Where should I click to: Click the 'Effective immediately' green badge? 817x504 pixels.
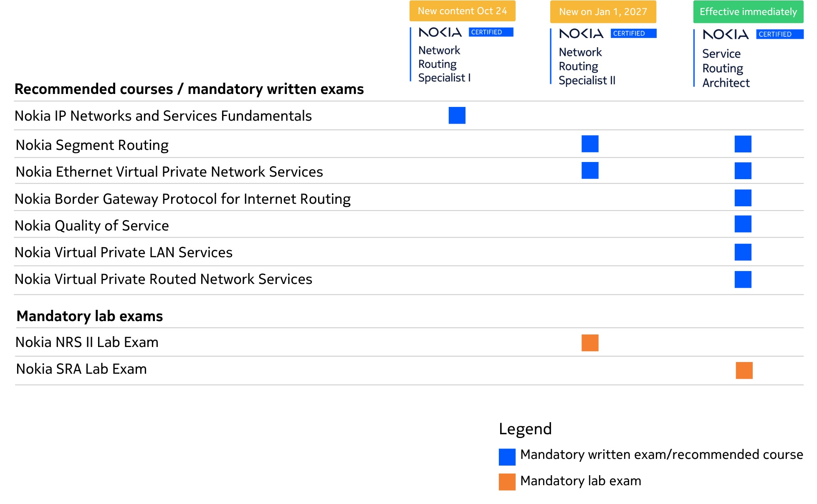[748, 12]
